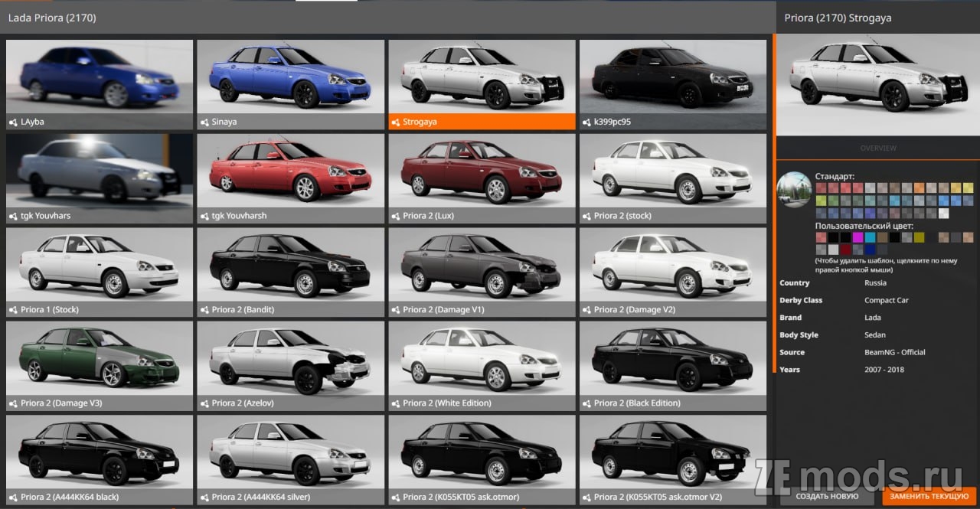Viewport: 980px width, 509px height.
Task: Click the config icon beside Strogaya label
Action: coord(396,122)
